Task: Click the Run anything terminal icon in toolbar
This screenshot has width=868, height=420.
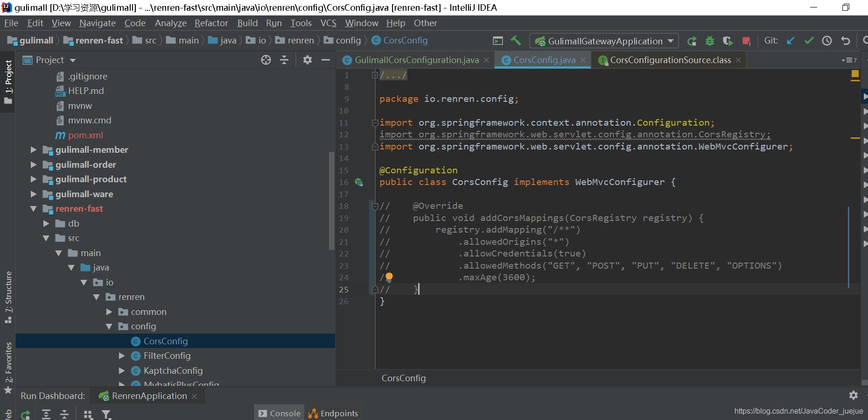Action: 498,41
